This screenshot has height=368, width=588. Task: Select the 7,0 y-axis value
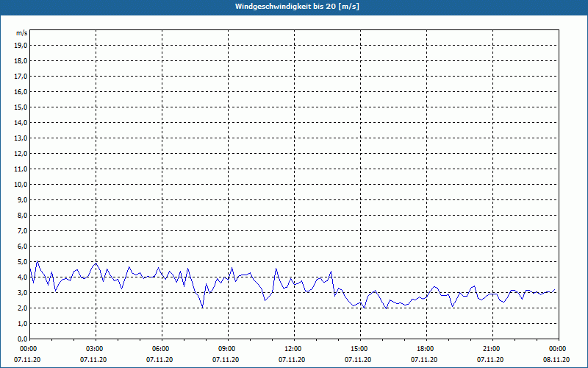pos(22,230)
